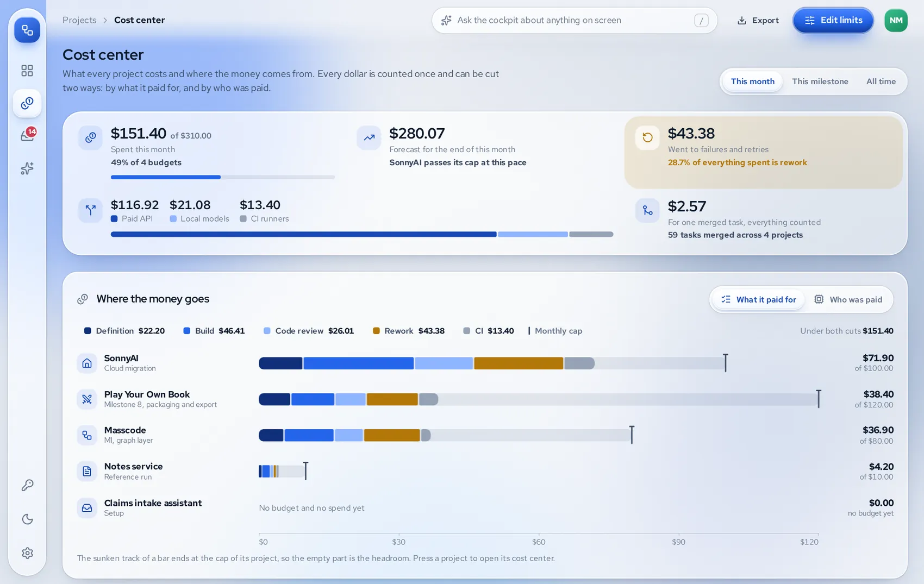This screenshot has height=584, width=924.
Task: Open the SonnyAI project row
Action: (x=485, y=363)
